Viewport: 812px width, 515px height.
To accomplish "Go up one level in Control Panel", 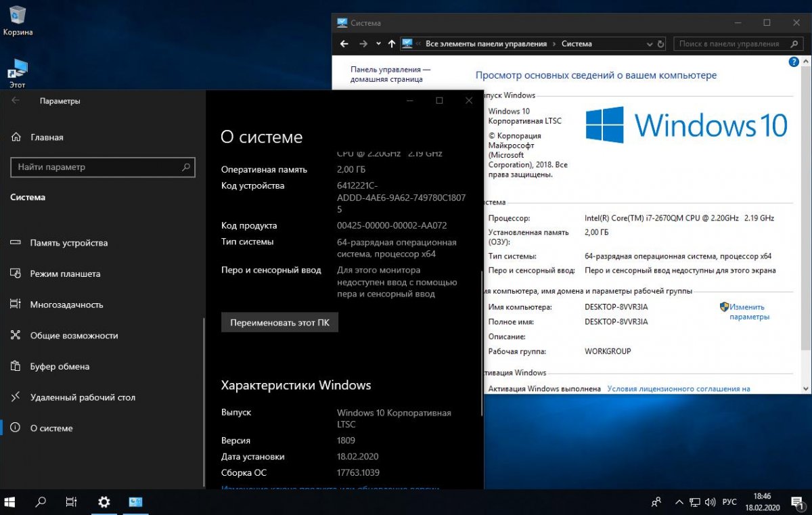I will point(391,44).
